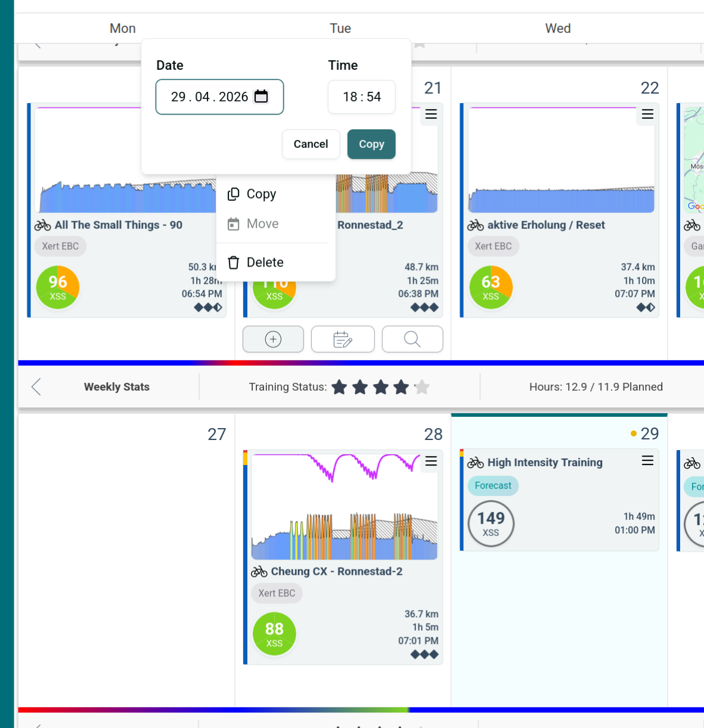Screen dimensions: 704x728
Task: Choose Delete in the context menu
Action: pyautogui.click(x=264, y=262)
